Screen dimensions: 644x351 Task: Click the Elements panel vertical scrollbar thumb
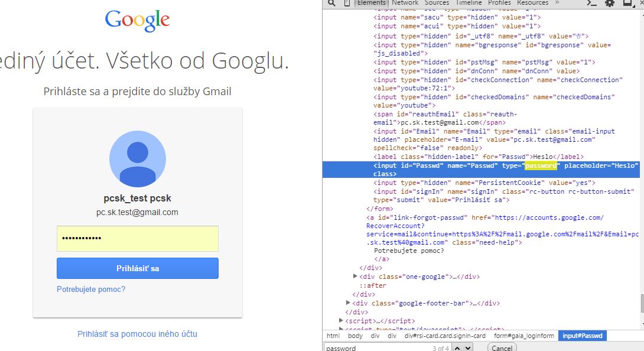pos(642,304)
